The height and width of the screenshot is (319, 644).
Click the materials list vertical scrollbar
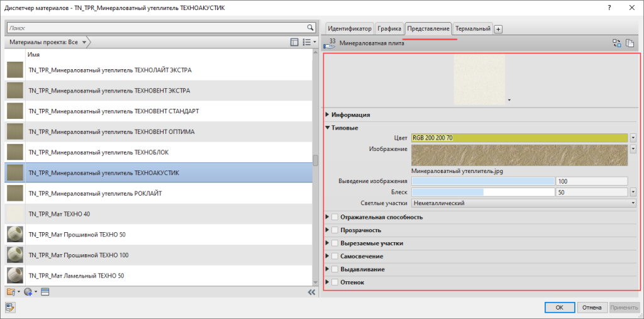click(x=316, y=160)
